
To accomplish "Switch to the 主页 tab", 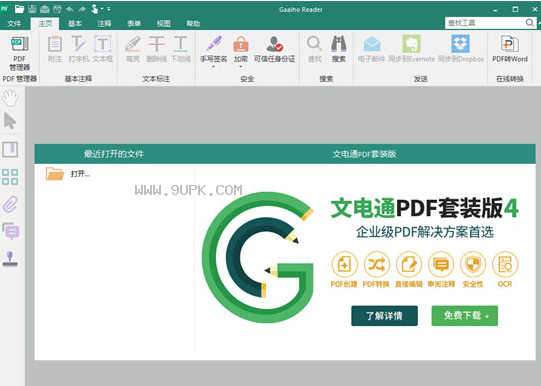I will click(45, 23).
